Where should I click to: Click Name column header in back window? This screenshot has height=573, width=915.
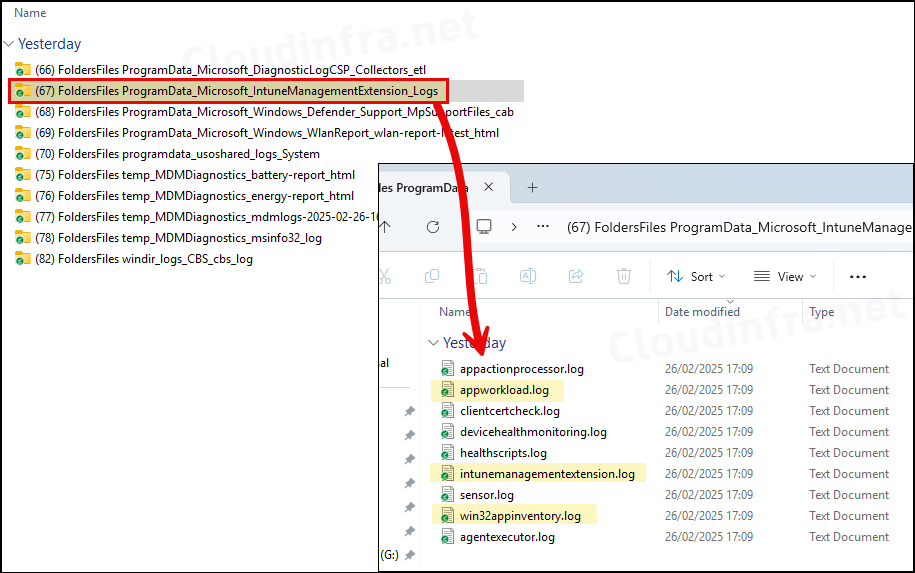click(30, 13)
